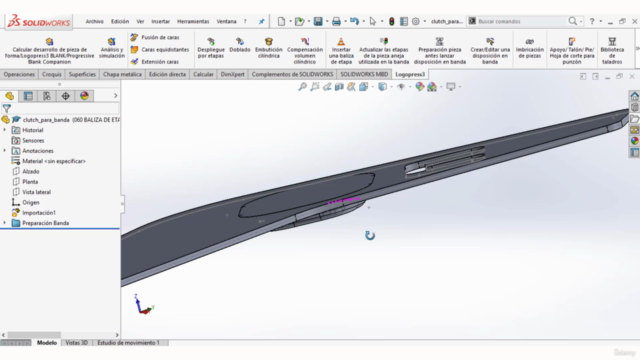The image size is (640, 360).
Task: Expand dropdown arrow next to Print icon
Action: 345,21
